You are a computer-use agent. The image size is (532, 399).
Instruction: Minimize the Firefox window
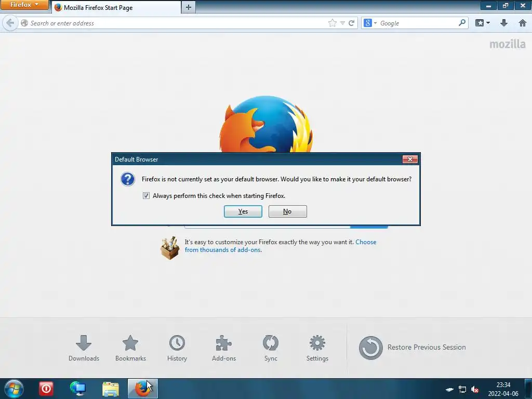pos(488,5)
